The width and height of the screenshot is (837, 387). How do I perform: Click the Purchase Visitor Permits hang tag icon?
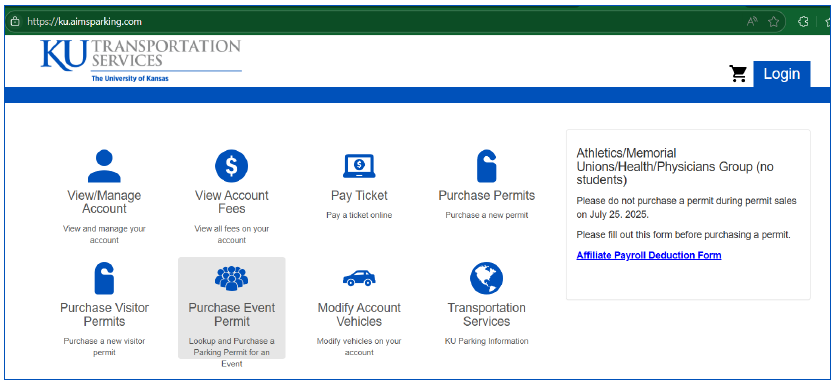point(104,278)
